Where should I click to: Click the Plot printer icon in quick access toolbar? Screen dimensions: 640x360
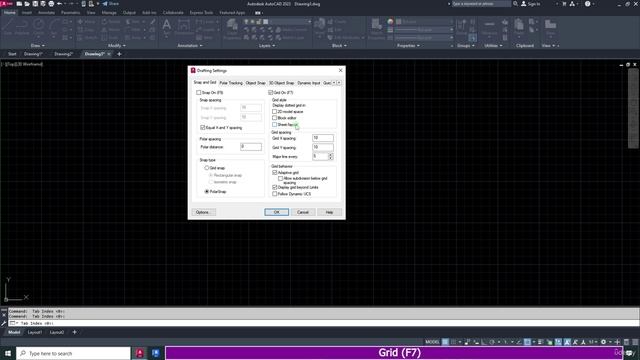pos(51,4)
